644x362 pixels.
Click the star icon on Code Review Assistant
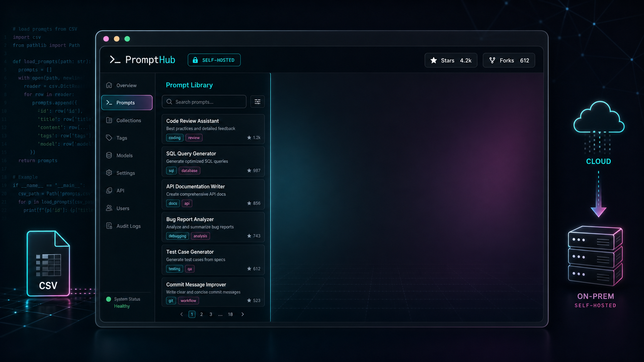249,137
